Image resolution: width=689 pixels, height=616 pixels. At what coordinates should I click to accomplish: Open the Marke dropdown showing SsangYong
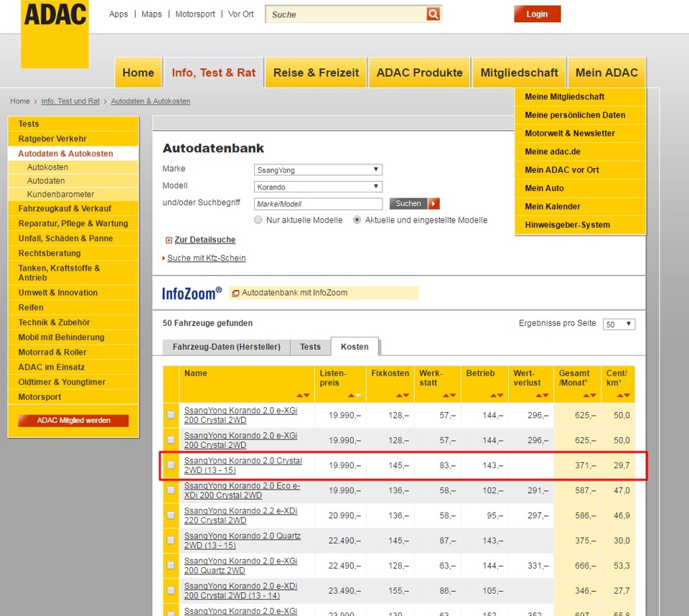[x=318, y=169]
